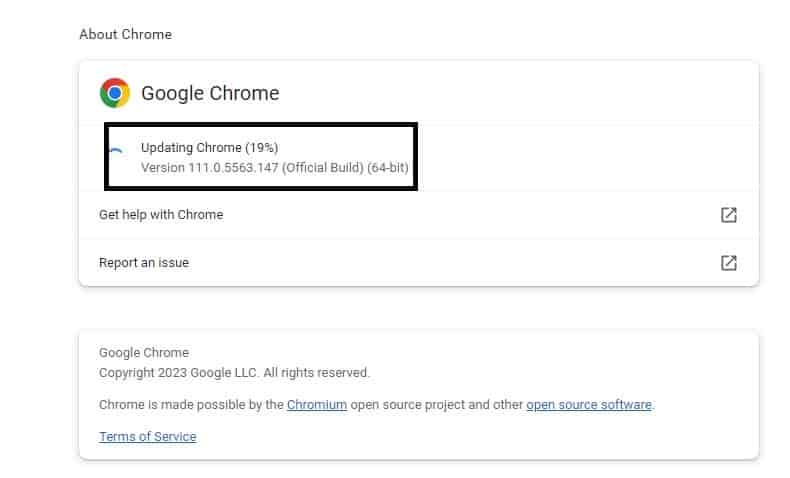Click the Copyright 2023 Google LLC text
Screen dimensions: 790x478
point(179,373)
